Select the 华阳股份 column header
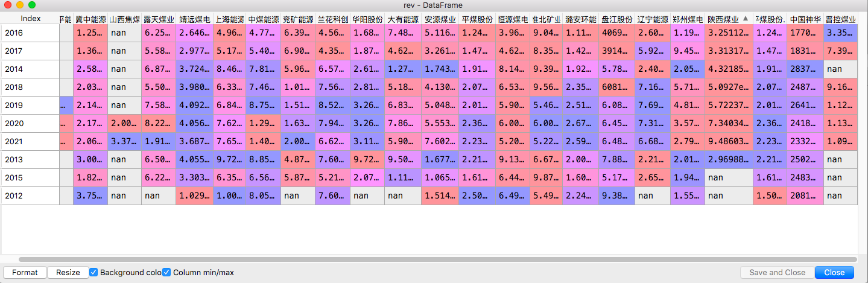The height and width of the screenshot is (283, 868). tap(367, 19)
